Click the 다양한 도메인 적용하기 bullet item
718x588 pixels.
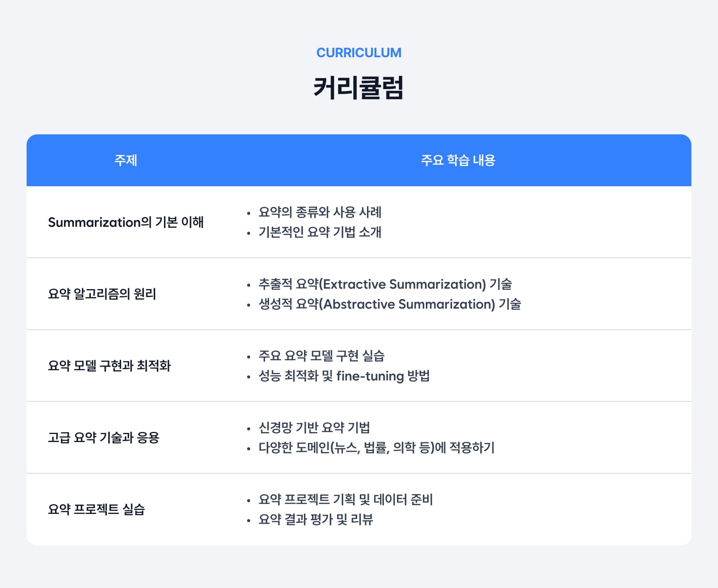376,447
